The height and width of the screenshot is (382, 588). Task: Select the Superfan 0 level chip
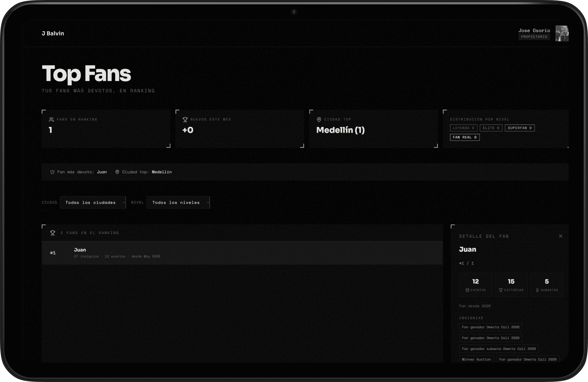coord(520,128)
